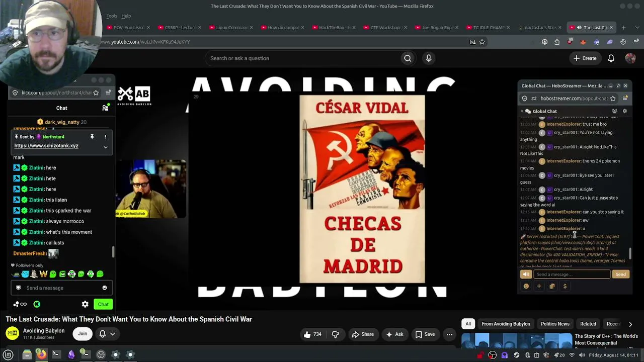Click the plus icon under HoboStreamer chat

(539, 286)
